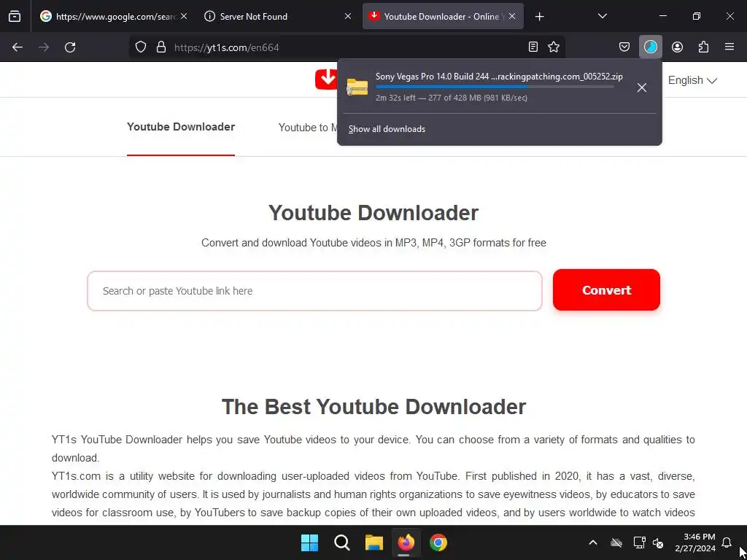This screenshot has width=747, height=560.
Task: Open Firefox View icon in tab bar
Action: coord(15,16)
